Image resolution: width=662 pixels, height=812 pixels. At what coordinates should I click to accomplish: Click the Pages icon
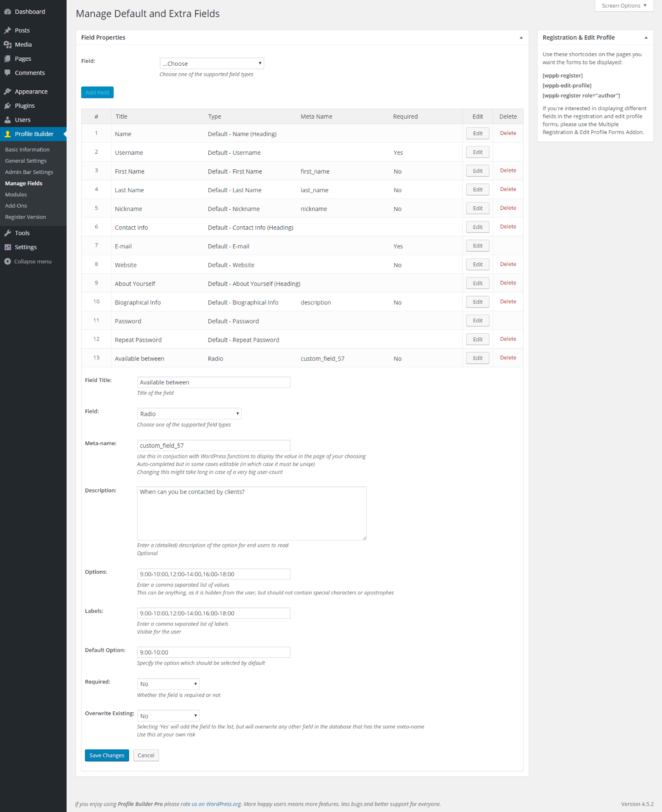point(7,59)
